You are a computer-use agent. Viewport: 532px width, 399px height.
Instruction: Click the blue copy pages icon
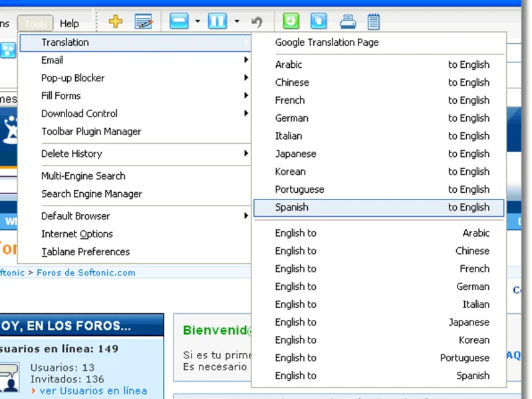pos(319,21)
